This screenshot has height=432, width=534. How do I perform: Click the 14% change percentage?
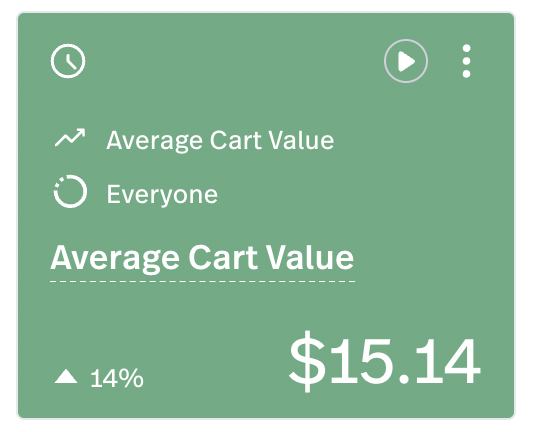coord(117,378)
